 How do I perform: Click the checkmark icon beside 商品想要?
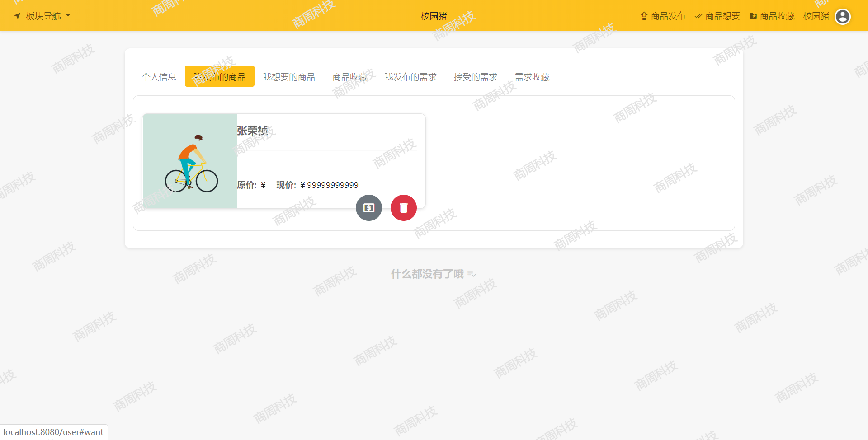click(x=698, y=16)
